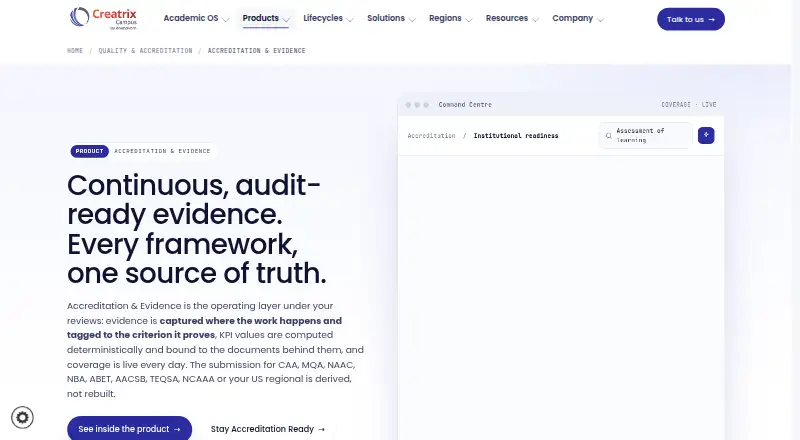The image size is (800, 440).
Task: Open the Company menu
Action: pos(578,18)
